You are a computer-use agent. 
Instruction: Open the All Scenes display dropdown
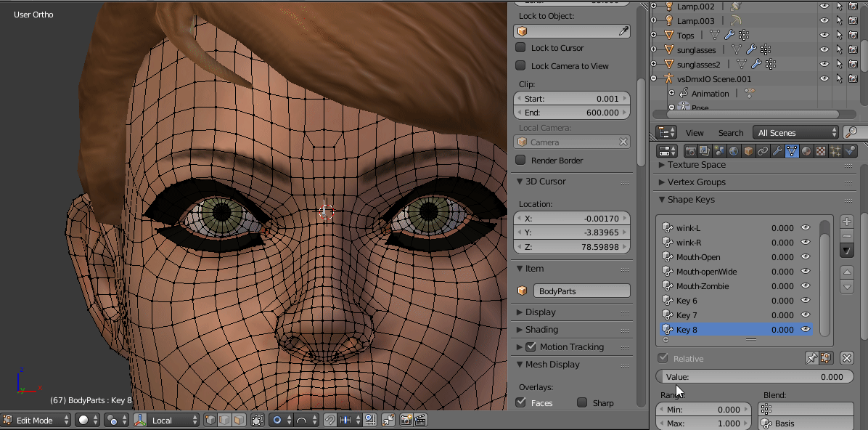(796, 132)
